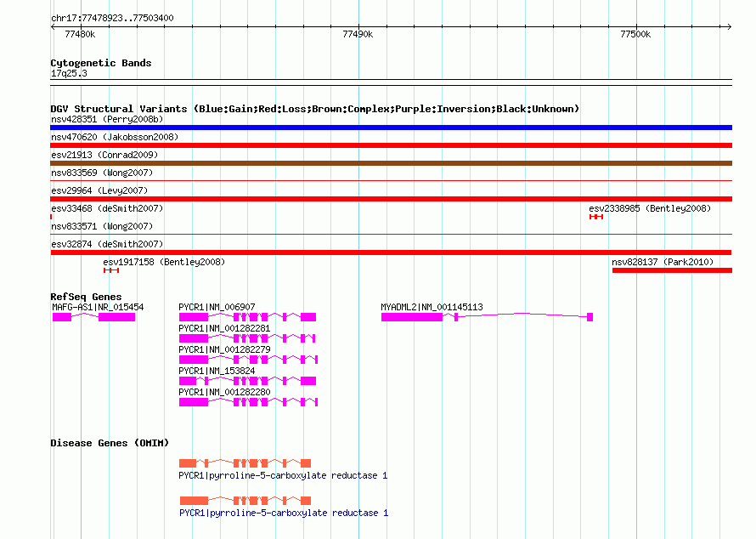This screenshot has height=539, width=756.
Task: Open the esv29964 (Levy2007) label
Action: [99, 190]
